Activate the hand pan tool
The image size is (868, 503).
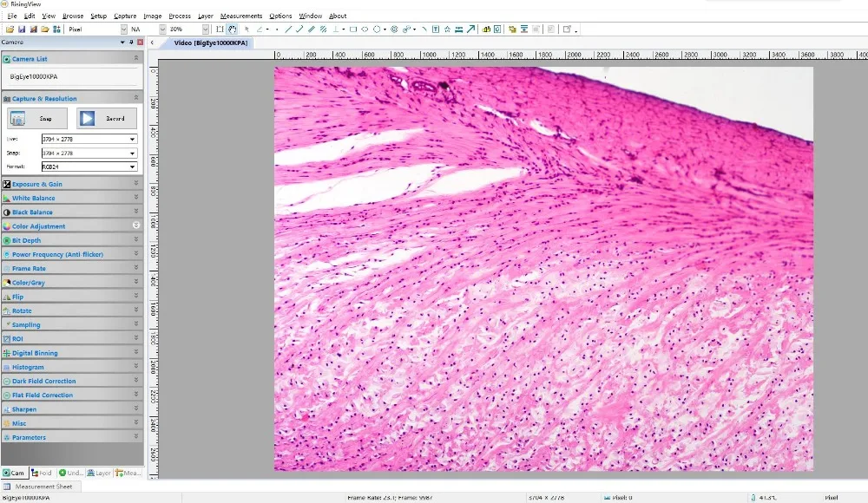pyautogui.click(x=232, y=29)
